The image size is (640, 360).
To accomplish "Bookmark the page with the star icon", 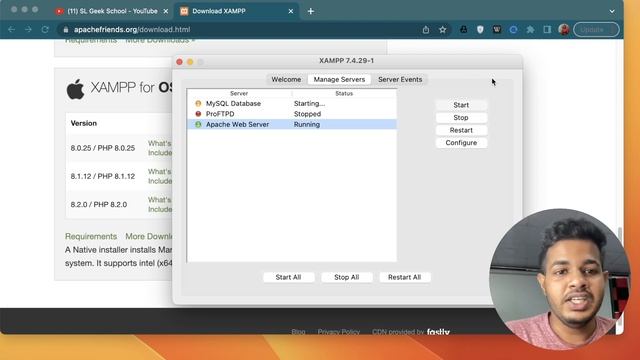I will tap(442, 29).
